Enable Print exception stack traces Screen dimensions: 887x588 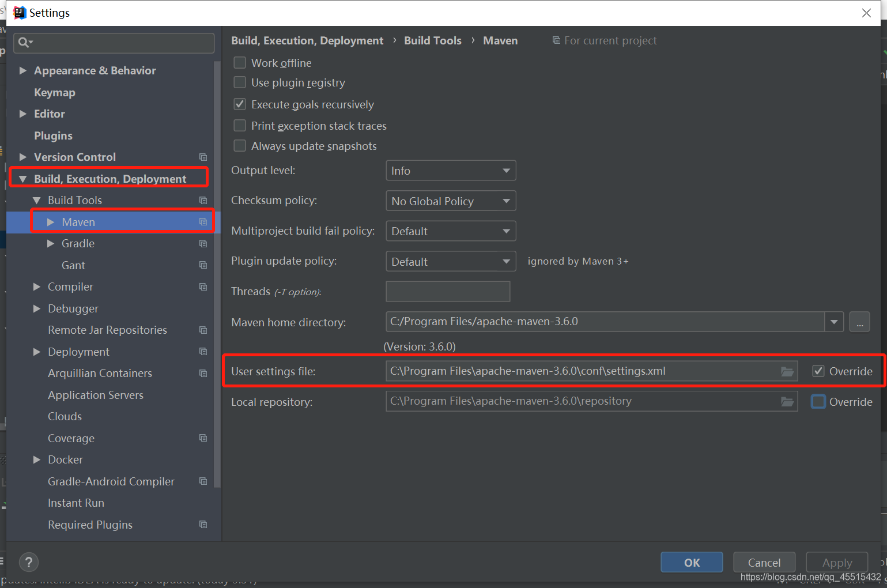(240, 125)
